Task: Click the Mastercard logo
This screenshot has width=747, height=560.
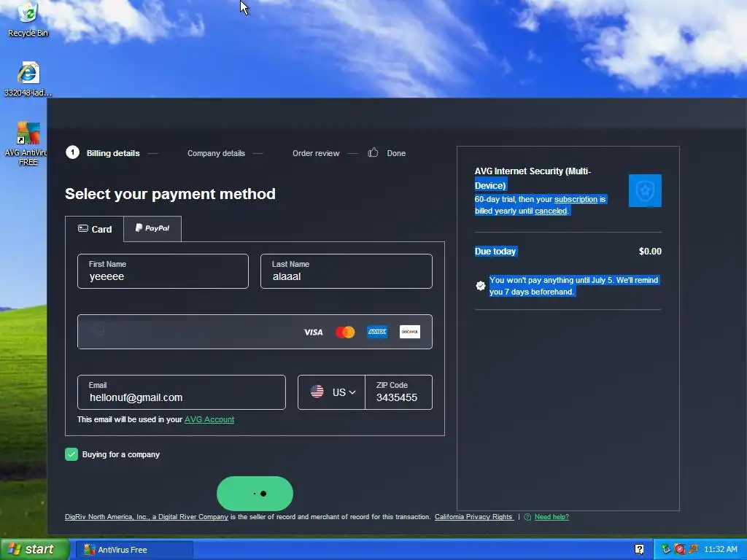Action: (x=345, y=332)
